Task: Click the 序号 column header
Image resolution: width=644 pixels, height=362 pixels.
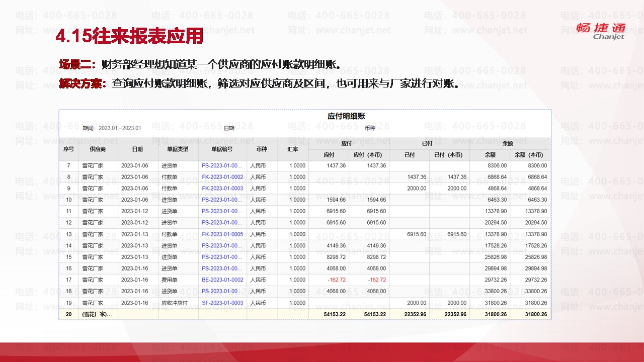Action: coord(68,149)
